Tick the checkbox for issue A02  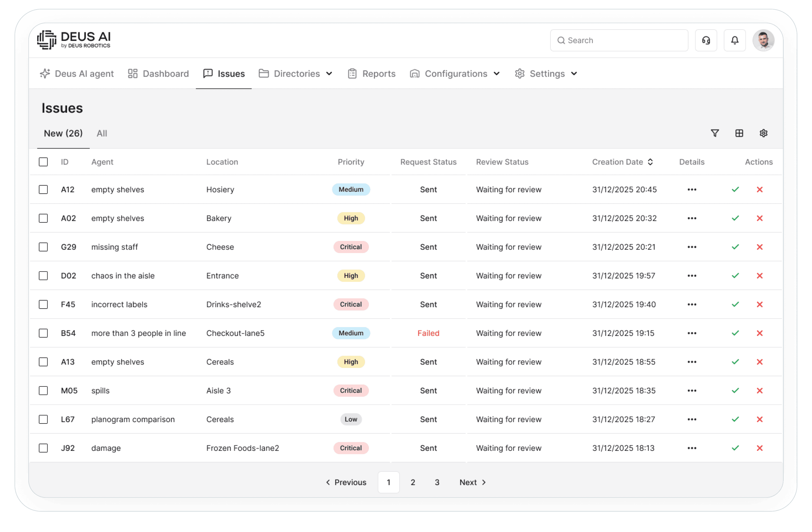point(43,218)
